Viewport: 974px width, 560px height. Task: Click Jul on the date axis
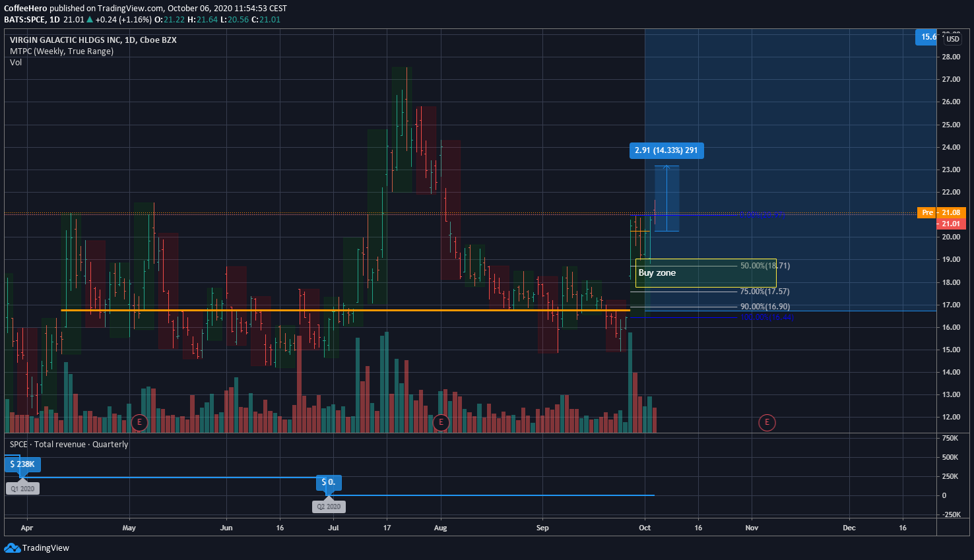pos(333,528)
